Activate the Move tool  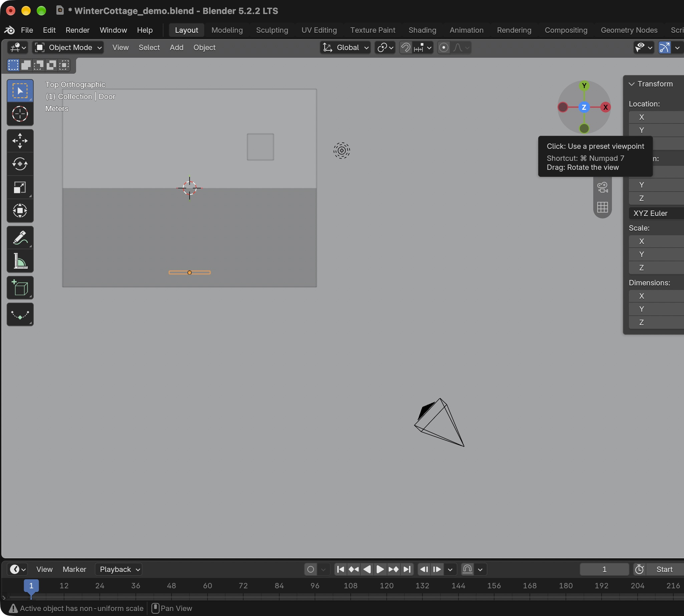20,141
